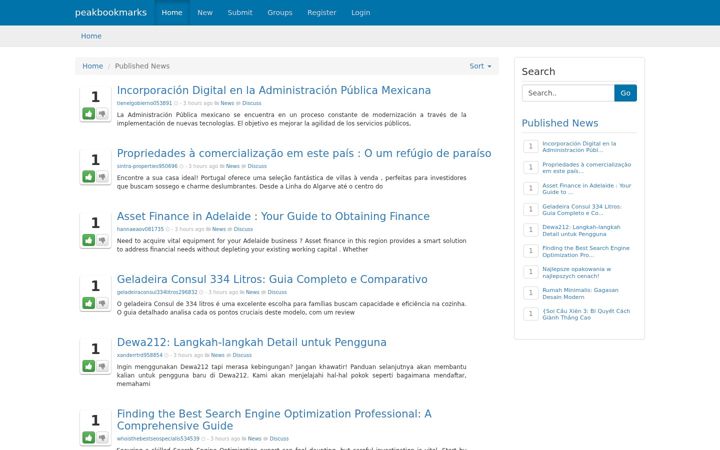Screen dimensions: 720x450
Task: Open the Published News sidebar heading
Action: click(560, 123)
